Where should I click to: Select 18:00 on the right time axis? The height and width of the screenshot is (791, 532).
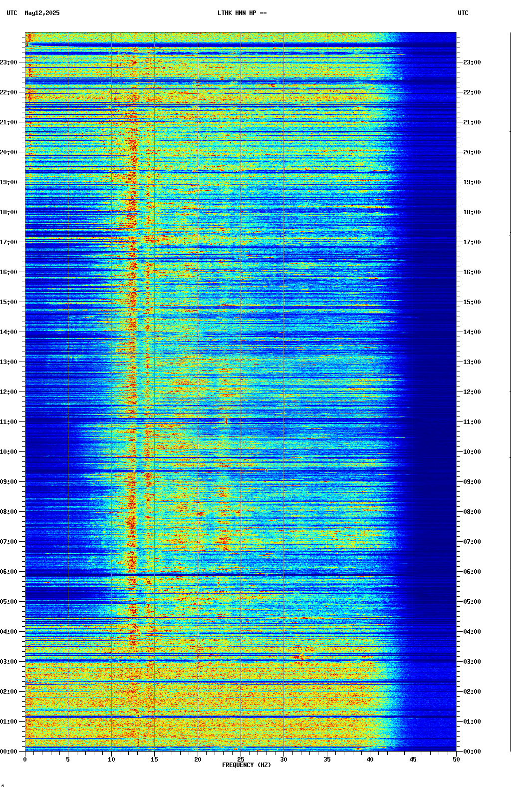pyautogui.click(x=472, y=212)
